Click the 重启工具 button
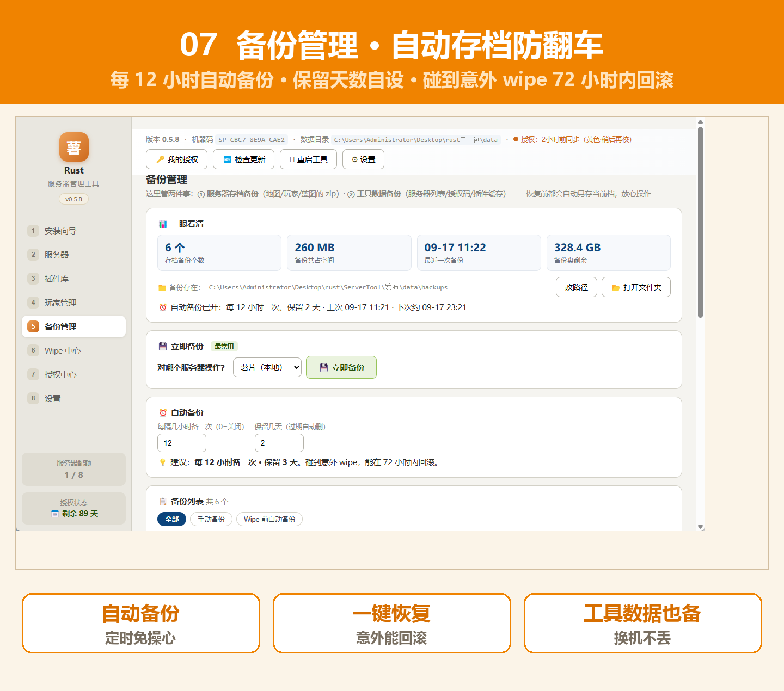The image size is (784, 691). pos(308,159)
